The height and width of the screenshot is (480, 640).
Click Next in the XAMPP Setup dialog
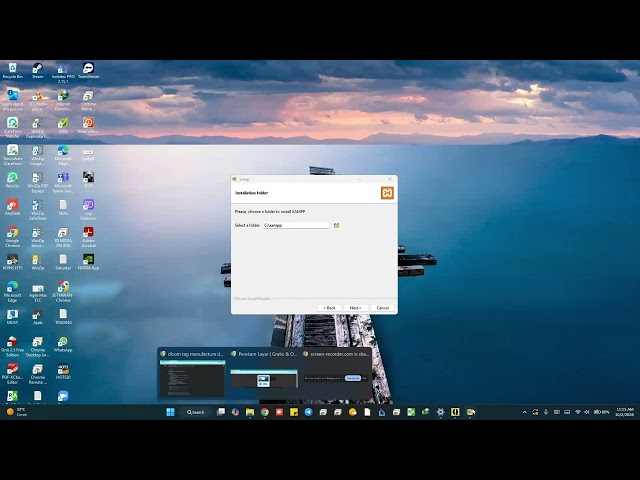tap(355, 308)
